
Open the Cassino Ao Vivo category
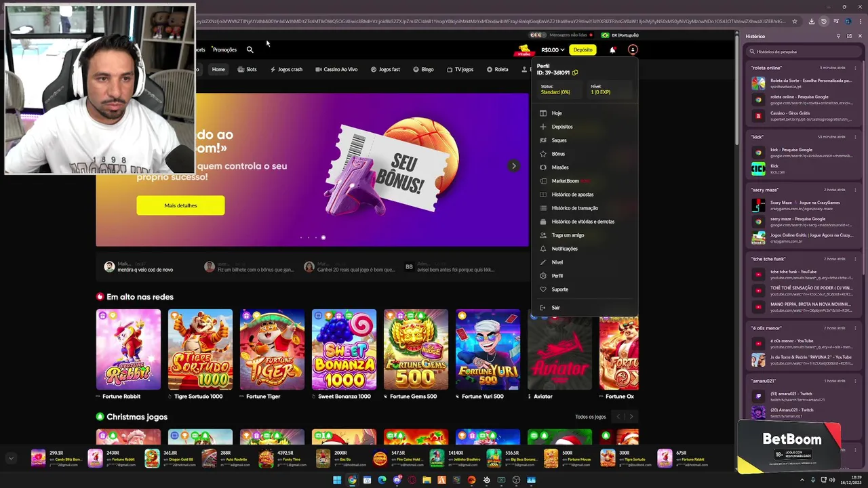[x=336, y=69]
